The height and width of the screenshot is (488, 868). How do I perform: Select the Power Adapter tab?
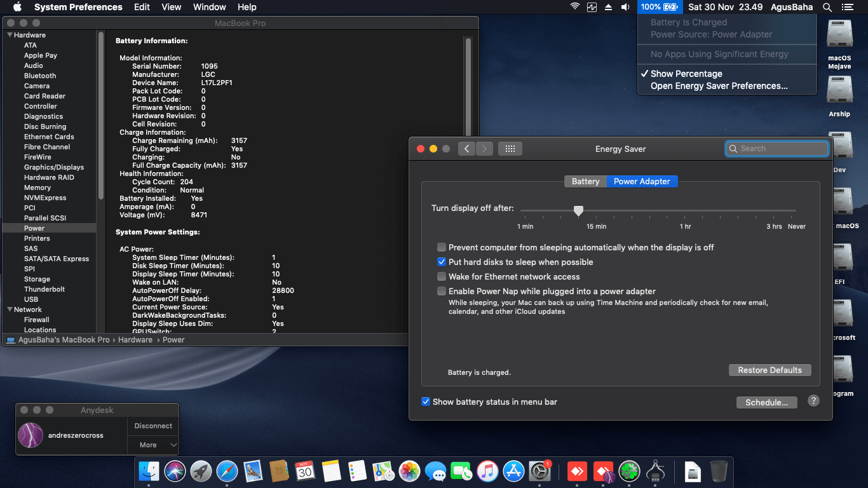(642, 181)
